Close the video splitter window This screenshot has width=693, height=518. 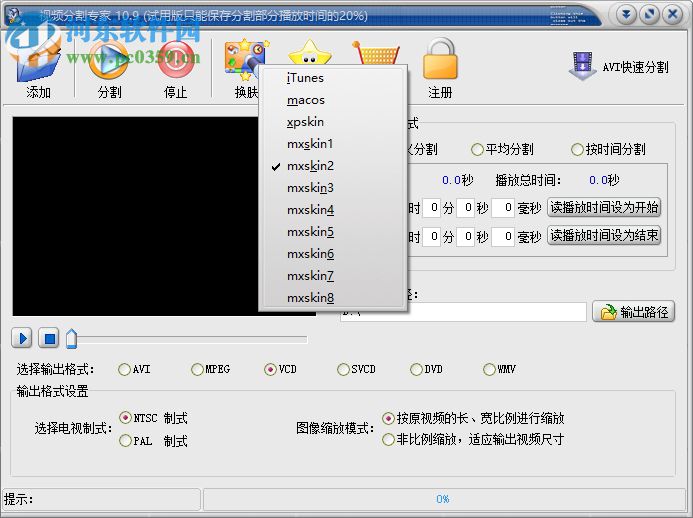pos(672,15)
